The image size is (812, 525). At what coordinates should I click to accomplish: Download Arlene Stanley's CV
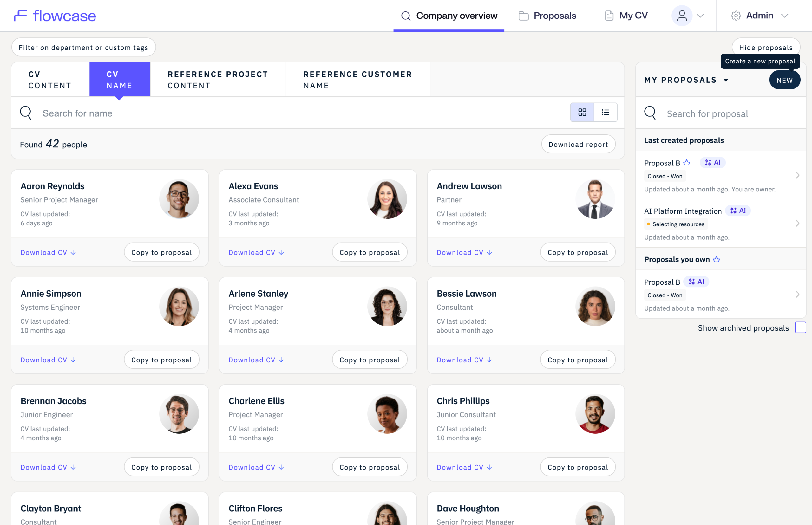[x=256, y=360]
